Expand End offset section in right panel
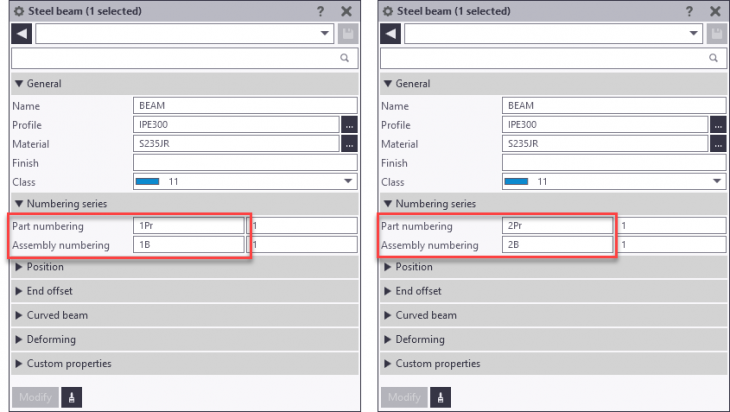Image resolution: width=730 pixels, height=412 pixels. click(554, 291)
